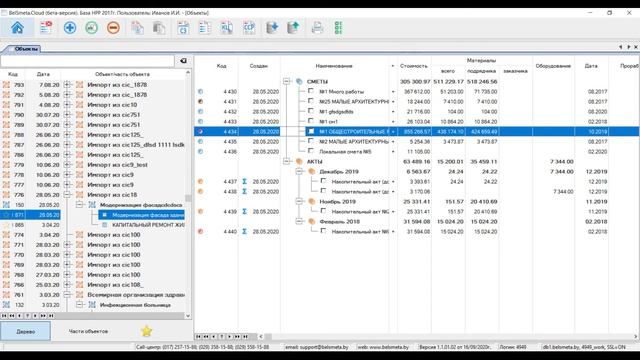Click database export icon with up arrow
This screenshot has width=640, height=360.
(x=293, y=28)
